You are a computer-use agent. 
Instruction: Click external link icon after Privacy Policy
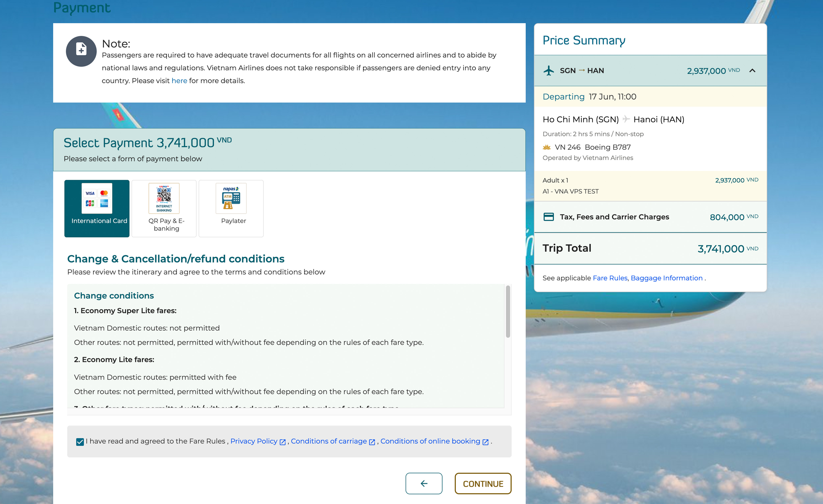pos(283,442)
